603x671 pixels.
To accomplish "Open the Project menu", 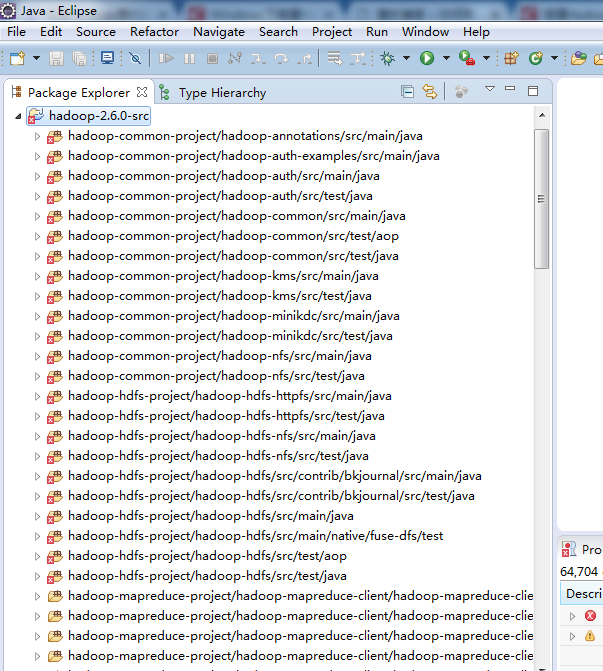I will [332, 32].
